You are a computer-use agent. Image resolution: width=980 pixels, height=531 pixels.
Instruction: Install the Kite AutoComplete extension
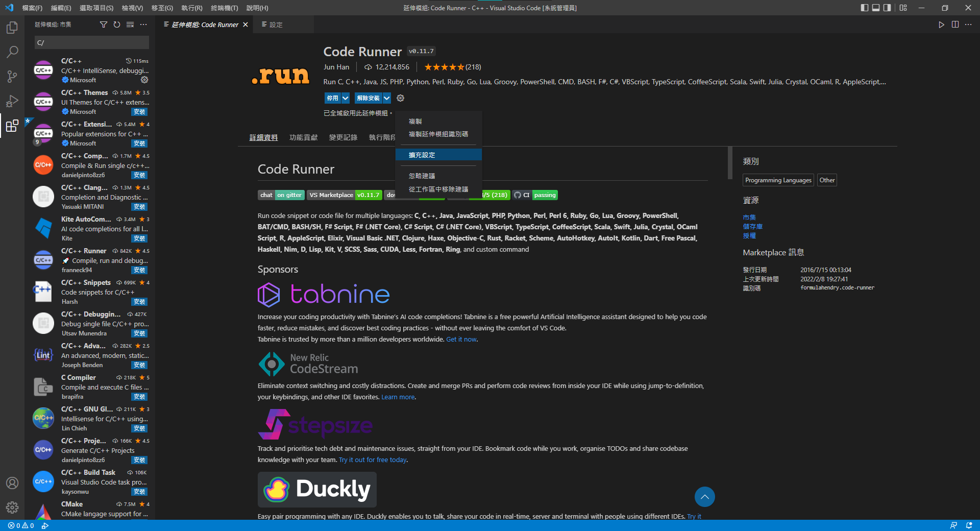click(x=139, y=238)
